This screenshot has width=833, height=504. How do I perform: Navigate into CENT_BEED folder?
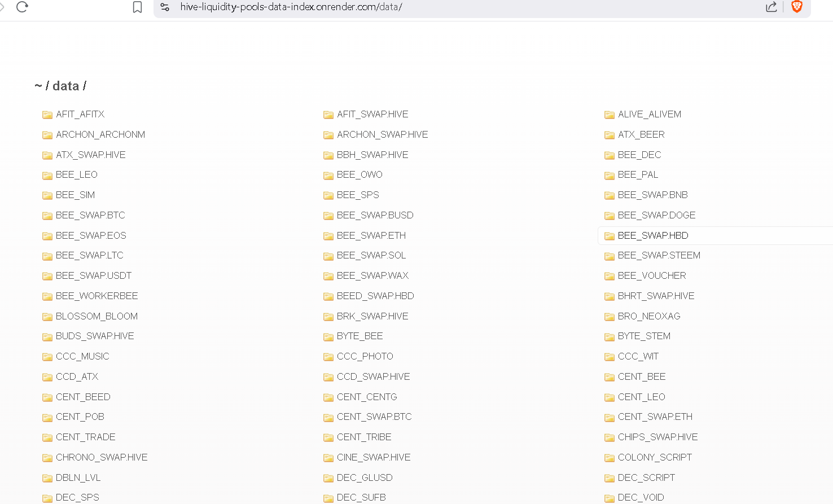point(83,397)
